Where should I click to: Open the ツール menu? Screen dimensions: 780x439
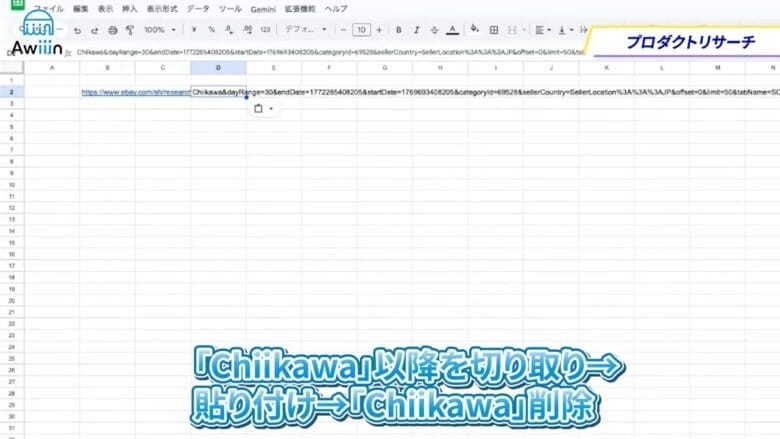(x=230, y=9)
